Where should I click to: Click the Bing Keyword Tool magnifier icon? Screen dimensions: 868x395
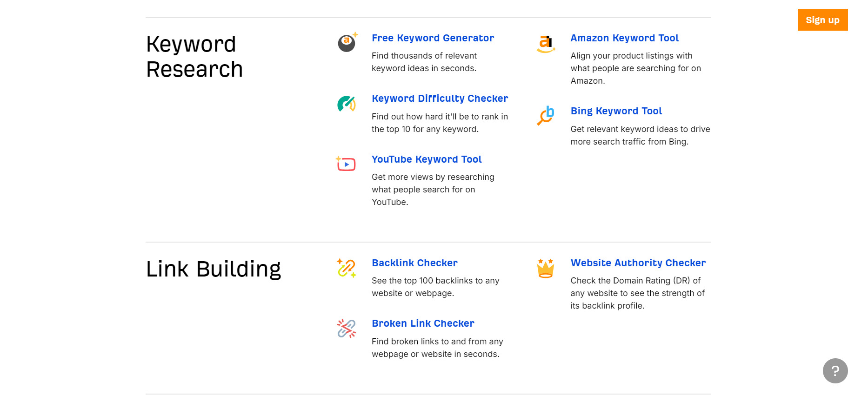pos(546,116)
